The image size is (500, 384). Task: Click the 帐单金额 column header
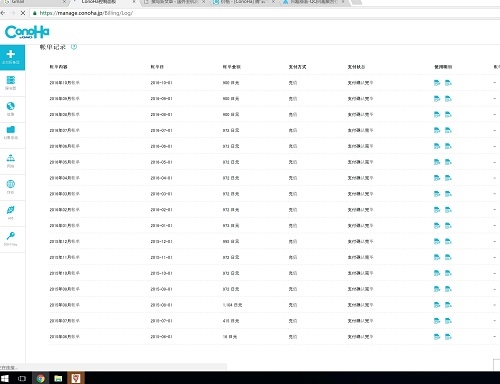[x=232, y=67]
